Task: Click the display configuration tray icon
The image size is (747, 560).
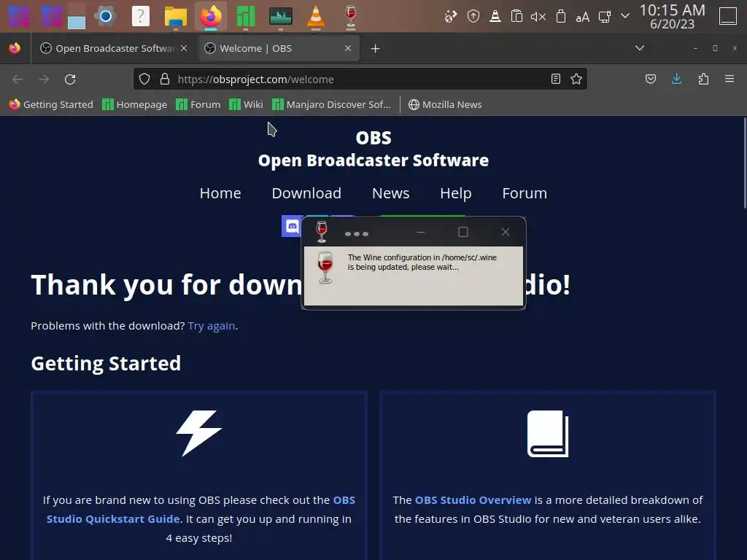Action: pos(605,17)
